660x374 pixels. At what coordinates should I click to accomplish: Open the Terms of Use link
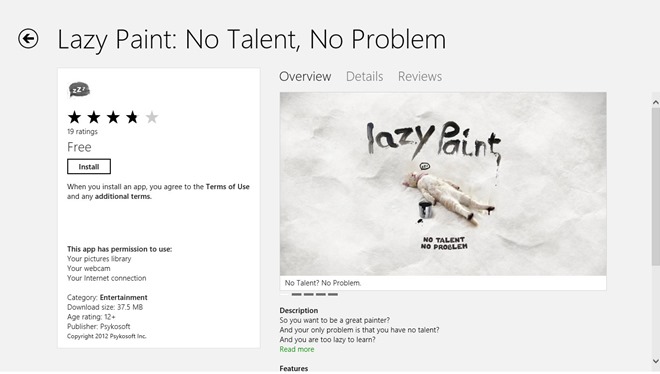click(x=227, y=186)
